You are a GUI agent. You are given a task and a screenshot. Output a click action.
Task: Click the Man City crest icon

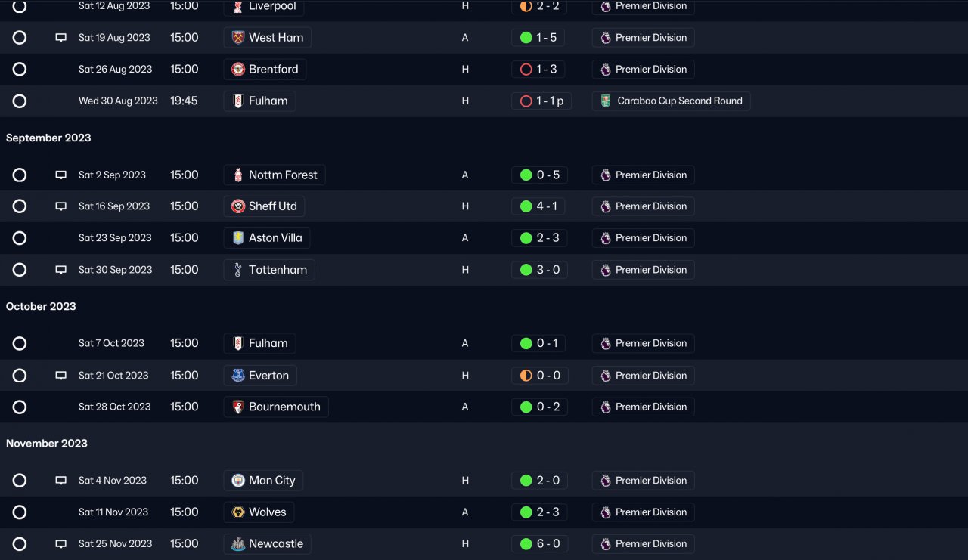[238, 481]
